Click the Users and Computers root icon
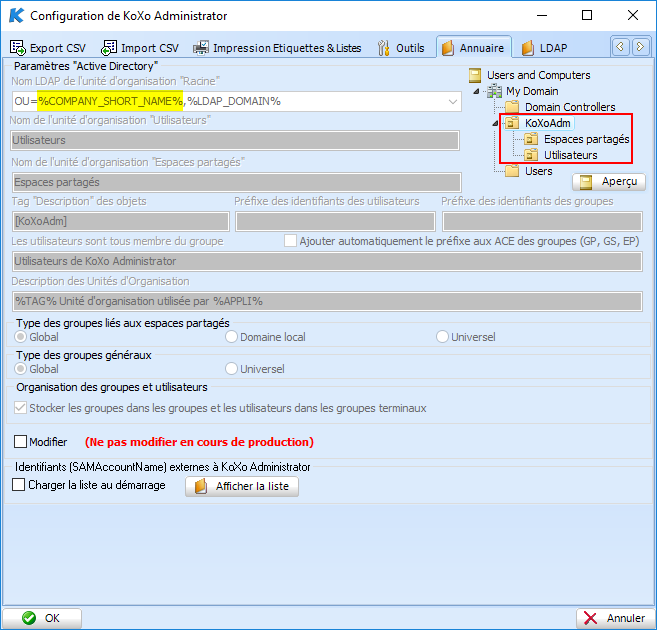Screen dimensions: 657x630 pos(475,75)
